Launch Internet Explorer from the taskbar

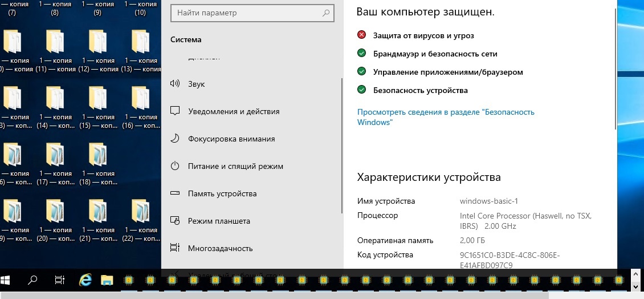pos(85,280)
